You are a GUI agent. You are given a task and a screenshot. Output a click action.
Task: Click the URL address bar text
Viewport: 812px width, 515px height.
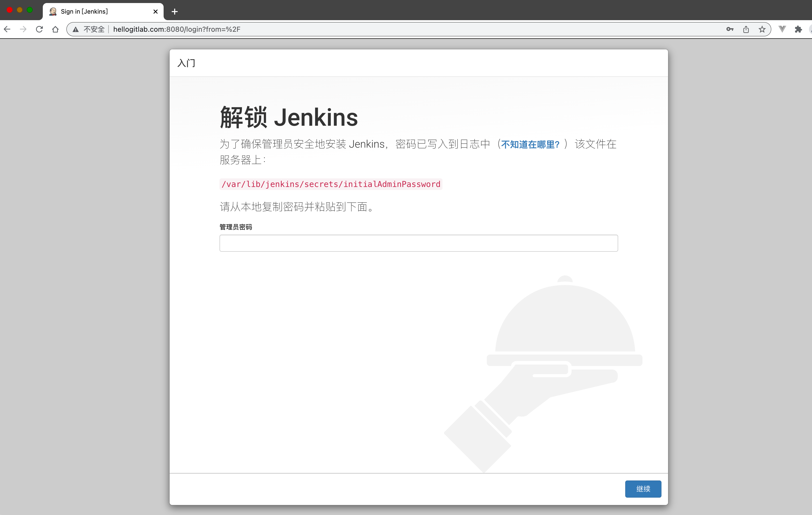177,29
